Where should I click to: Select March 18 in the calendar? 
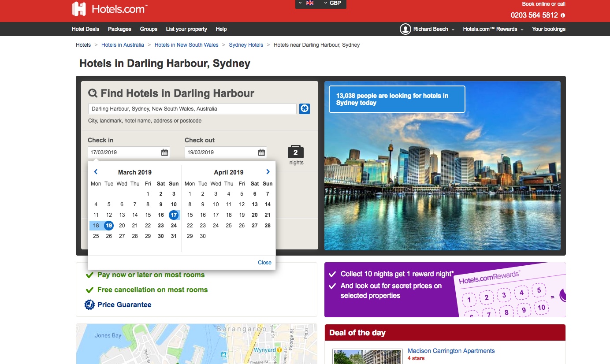[96, 226]
